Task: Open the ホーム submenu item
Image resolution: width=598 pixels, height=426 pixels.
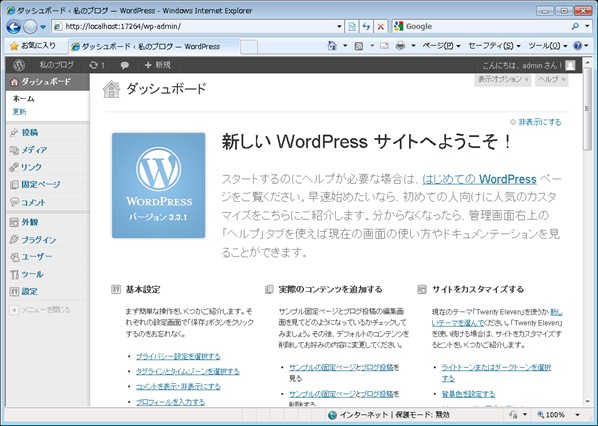Action: 23,99
